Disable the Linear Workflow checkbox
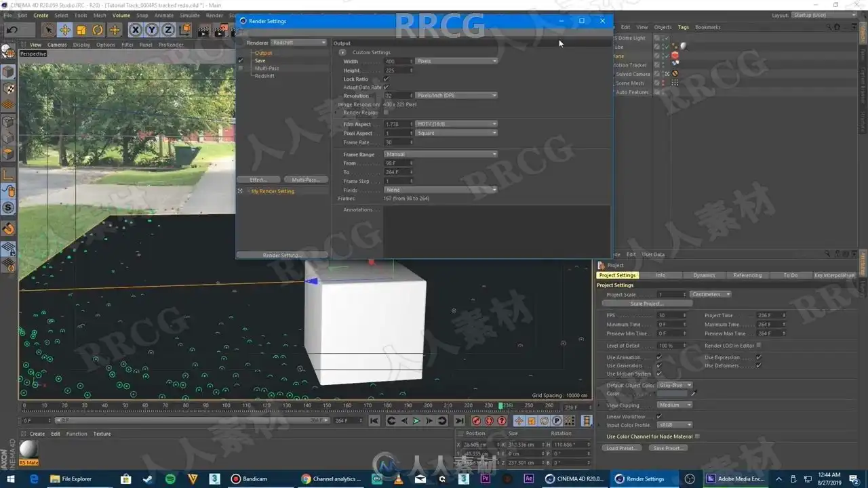The height and width of the screenshot is (488, 868). click(659, 416)
